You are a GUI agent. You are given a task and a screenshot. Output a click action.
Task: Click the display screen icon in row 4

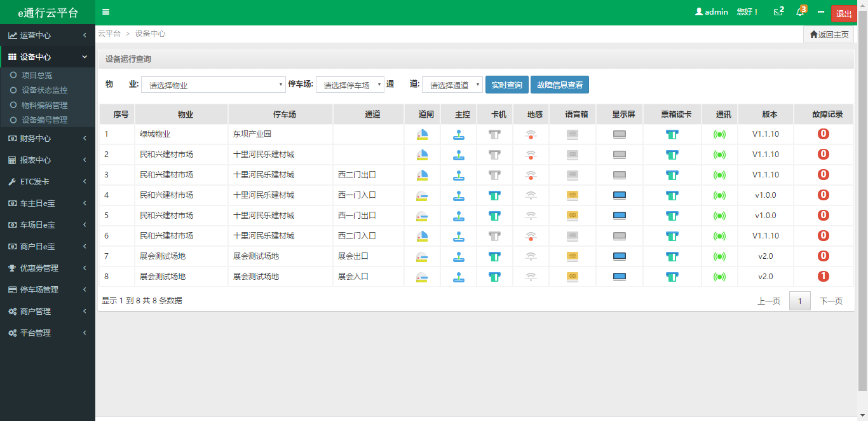[620, 195]
